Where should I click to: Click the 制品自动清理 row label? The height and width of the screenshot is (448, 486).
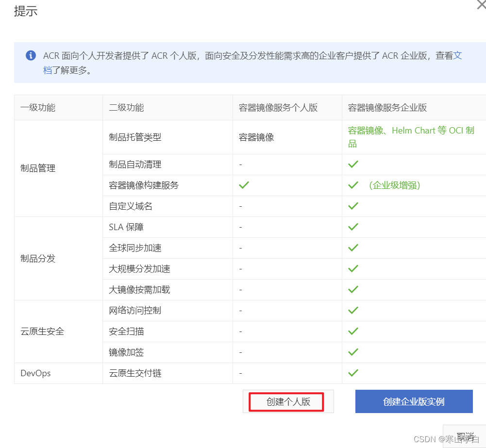(x=135, y=164)
